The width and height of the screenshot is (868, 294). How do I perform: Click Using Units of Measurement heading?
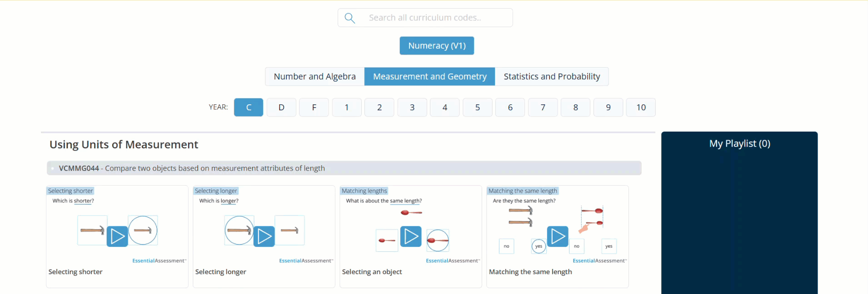(x=124, y=145)
